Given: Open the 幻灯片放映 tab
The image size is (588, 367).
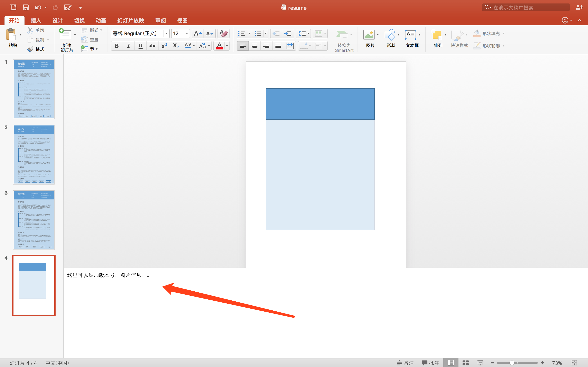Looking at the screenshot, I should [x=131, y=21].
